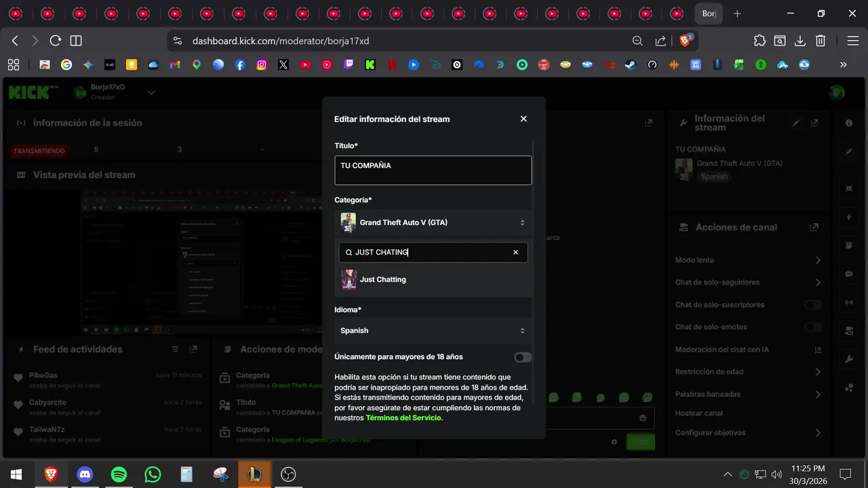Pop out the Feed de actividades panel

[x=193, y=350]
